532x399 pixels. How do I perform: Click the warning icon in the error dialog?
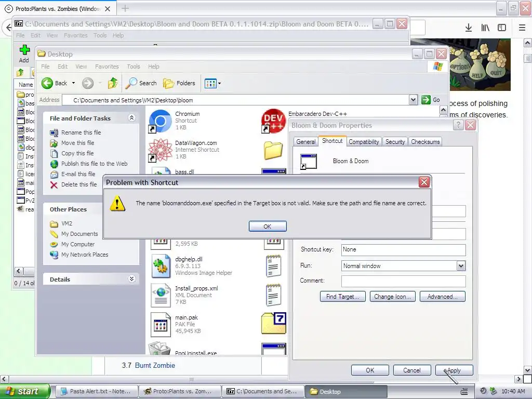tap(117, 203)
